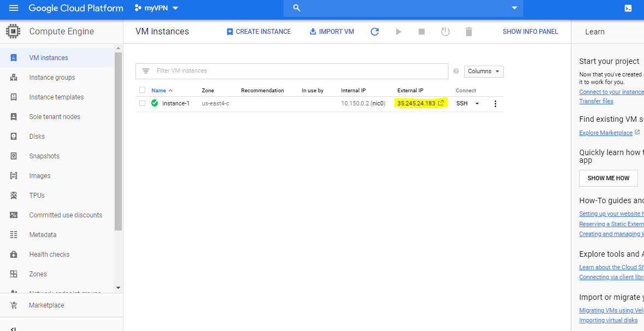Click IMPORT VM button
This screenshot has width=644, height=331.
[x=332, y=32]
